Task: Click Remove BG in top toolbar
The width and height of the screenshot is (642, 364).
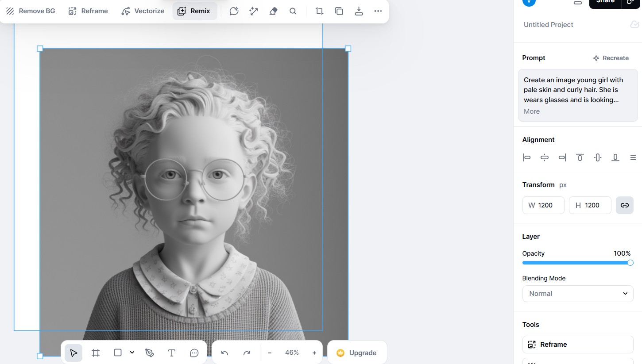Action: (31, 11)
